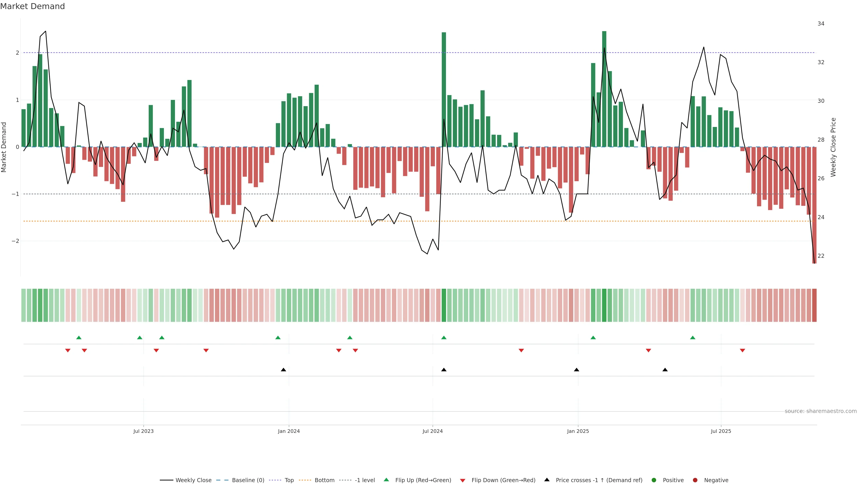
Task: Click the Weekly Close Price axis title
Action: click(x=833, y=147)
